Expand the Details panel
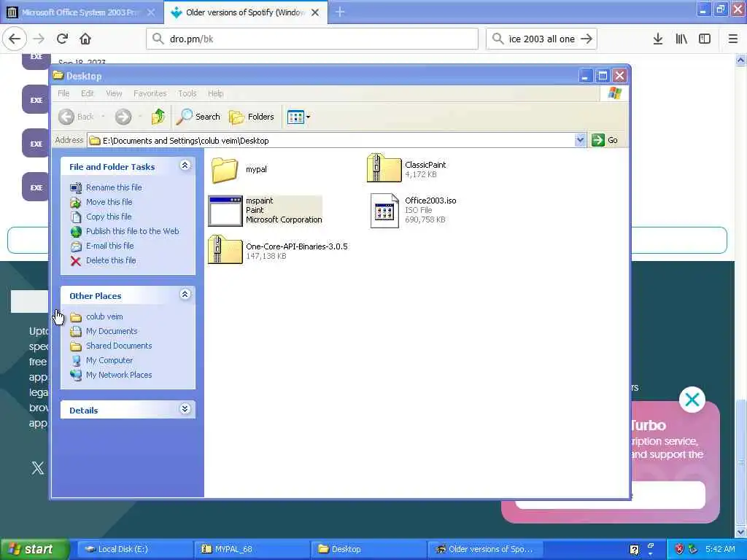This screenshot has width=747, height=560. click(x=185, y=409)
